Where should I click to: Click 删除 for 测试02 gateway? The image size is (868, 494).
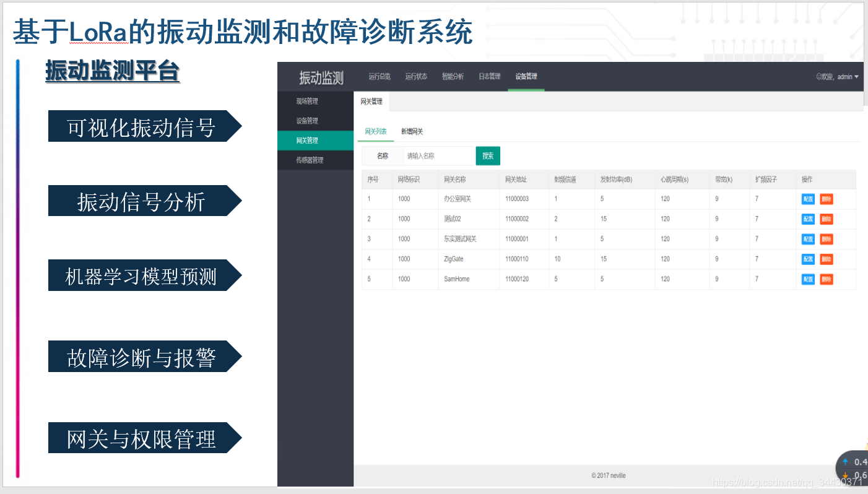827,219
